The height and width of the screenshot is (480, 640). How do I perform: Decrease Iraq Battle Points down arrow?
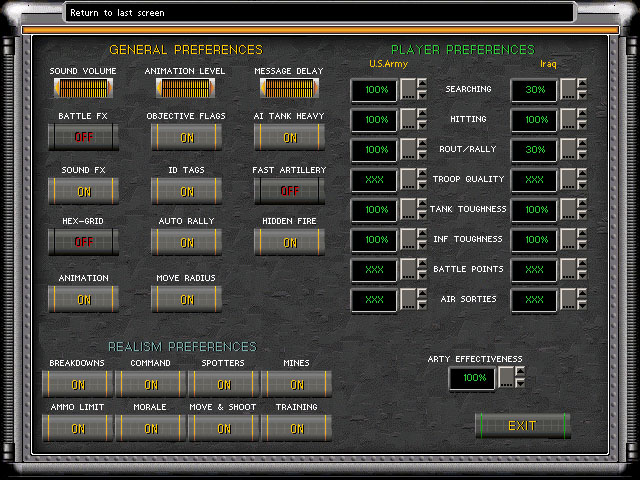point(582,275)
